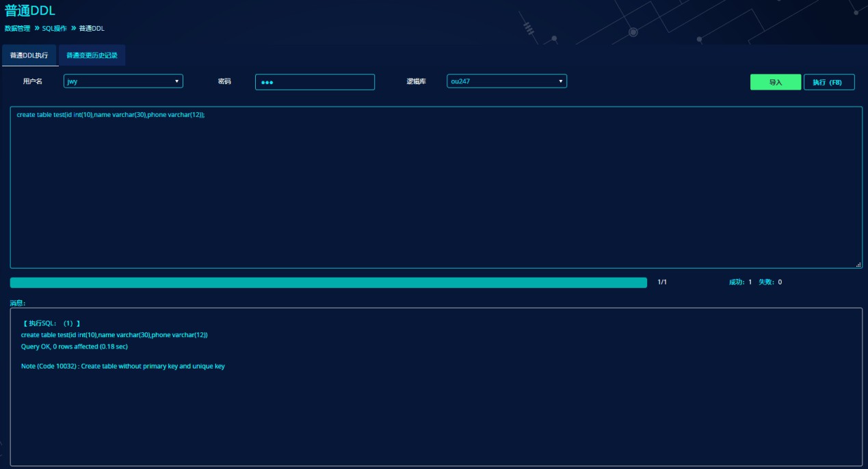The height and width of the screenshot is (469, 868).
Task: Click the Note (Code 10032) warning line
Action: 123,366
